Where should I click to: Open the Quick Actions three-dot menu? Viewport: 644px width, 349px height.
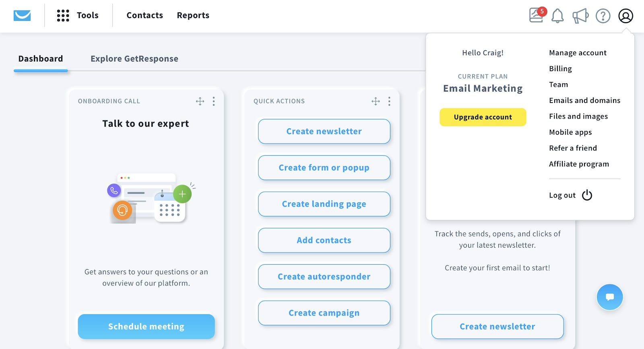389,102
